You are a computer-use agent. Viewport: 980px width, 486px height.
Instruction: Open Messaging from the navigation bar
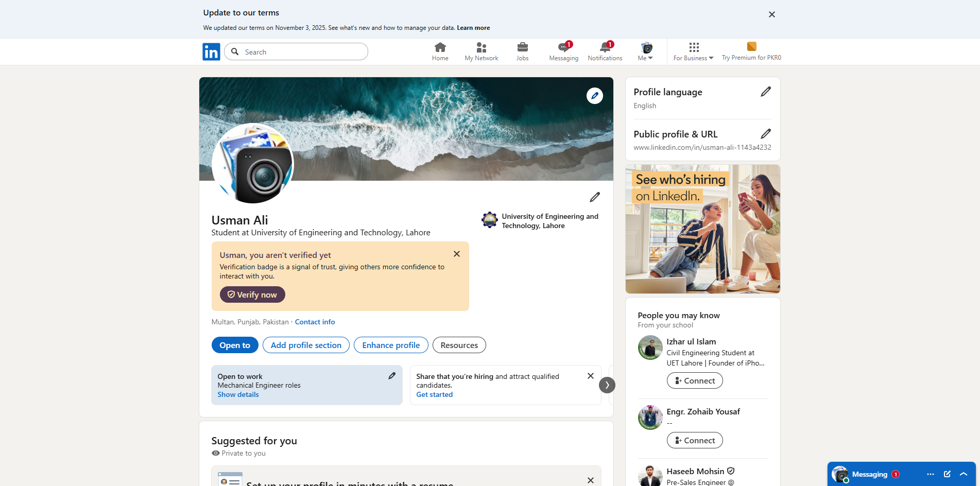point(563,51)
